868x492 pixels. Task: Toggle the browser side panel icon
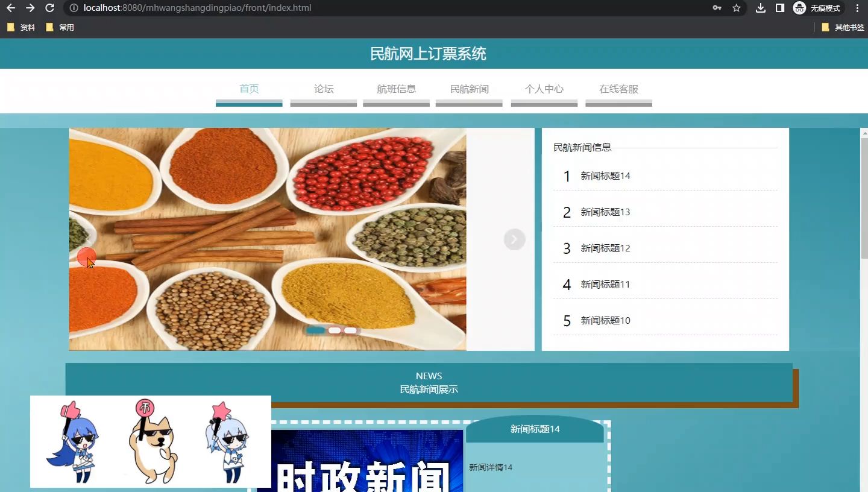(779, 8)
